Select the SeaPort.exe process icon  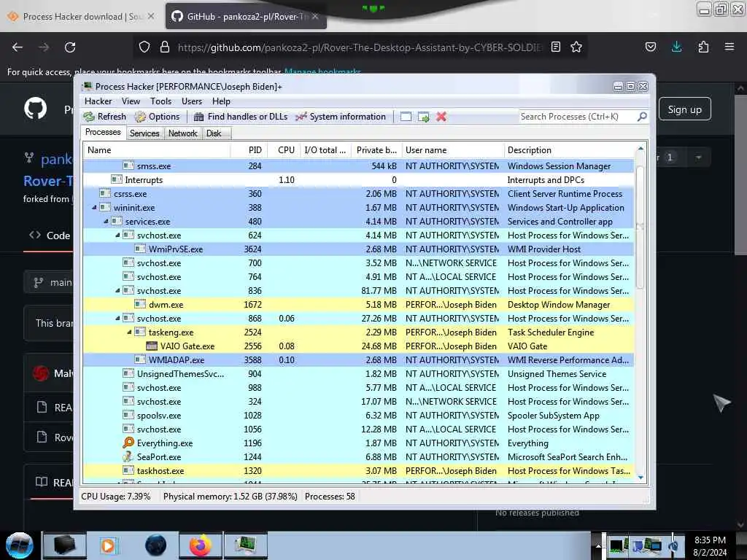[x=128, y=456]
